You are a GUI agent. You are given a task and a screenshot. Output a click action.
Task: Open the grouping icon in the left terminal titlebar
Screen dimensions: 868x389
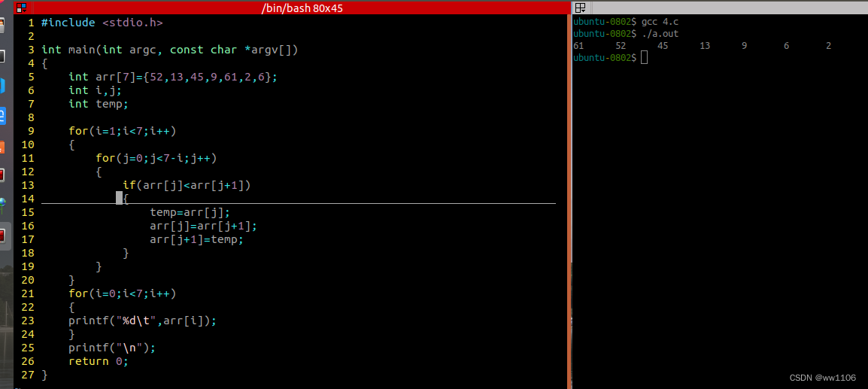click(x=21, y=8)
